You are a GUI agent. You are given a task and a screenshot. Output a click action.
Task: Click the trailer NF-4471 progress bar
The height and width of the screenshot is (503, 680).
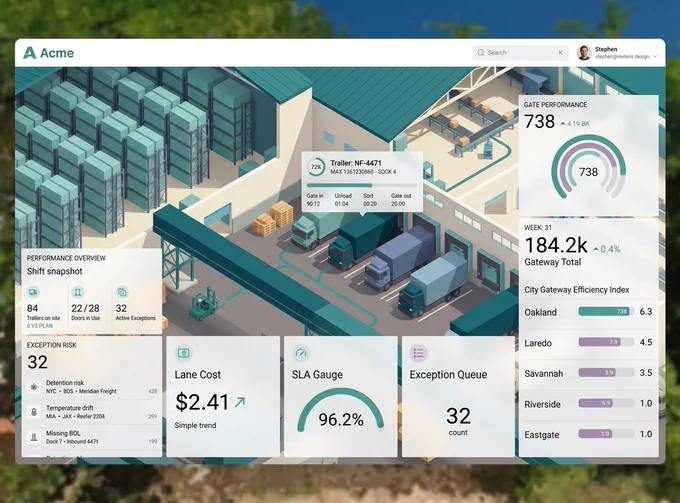point(362,185)
